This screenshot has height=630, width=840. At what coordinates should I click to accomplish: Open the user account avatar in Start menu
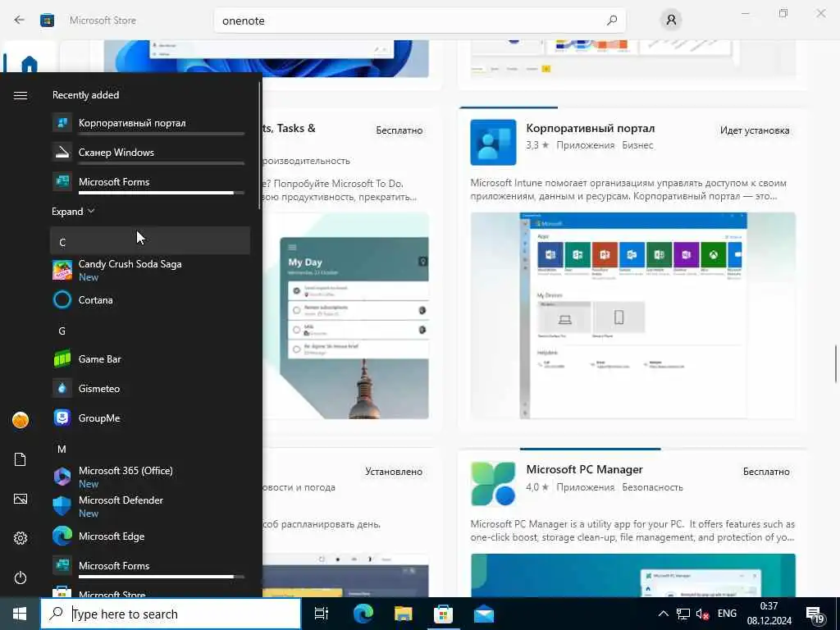[x=21, y=420]
